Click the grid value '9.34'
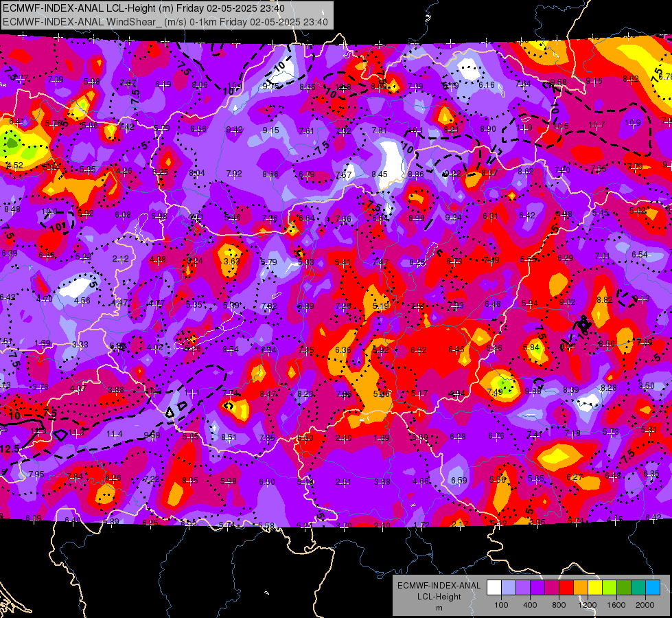Viewport: 672px width, 618px height. pyautogui.click(x=453, y=218)
